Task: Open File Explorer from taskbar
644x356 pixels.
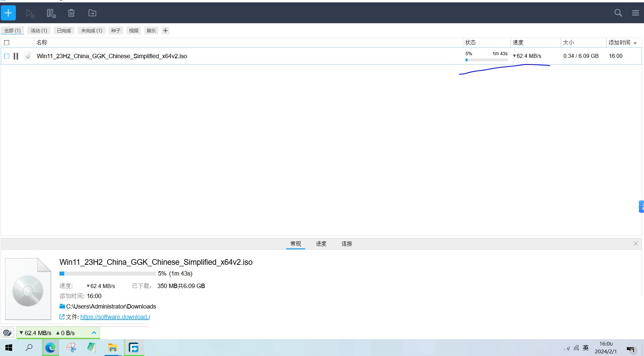Action: (113, 348)
